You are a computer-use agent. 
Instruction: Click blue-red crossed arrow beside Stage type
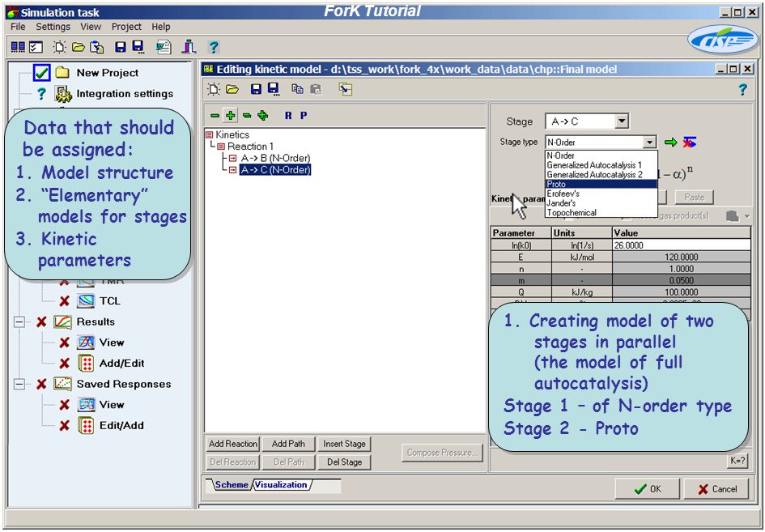coord(690,142)
